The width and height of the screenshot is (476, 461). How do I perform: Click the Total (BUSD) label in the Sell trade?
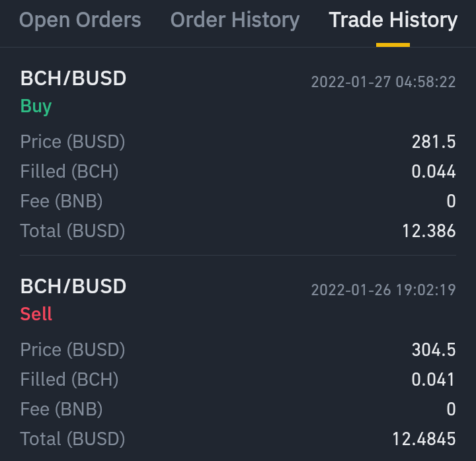(x=73, y=439)
